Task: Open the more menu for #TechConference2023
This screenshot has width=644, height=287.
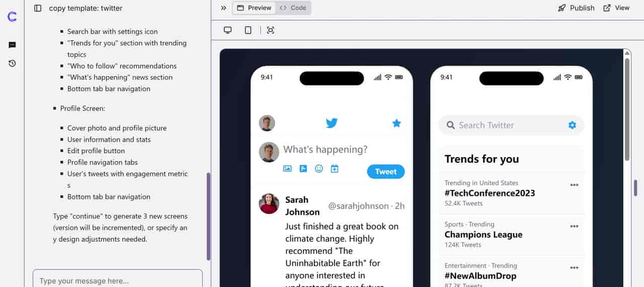Action: click(x=574, y=185)
